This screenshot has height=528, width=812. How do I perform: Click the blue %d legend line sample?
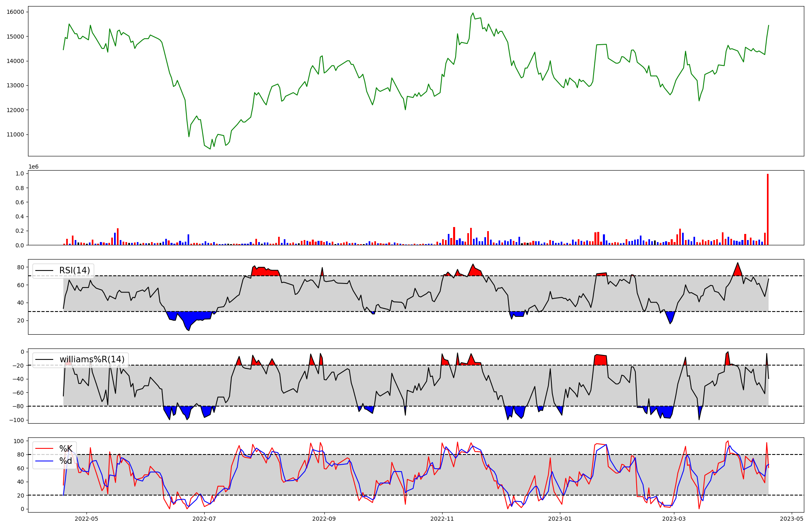pyautogui.click(x=45, y=461)
